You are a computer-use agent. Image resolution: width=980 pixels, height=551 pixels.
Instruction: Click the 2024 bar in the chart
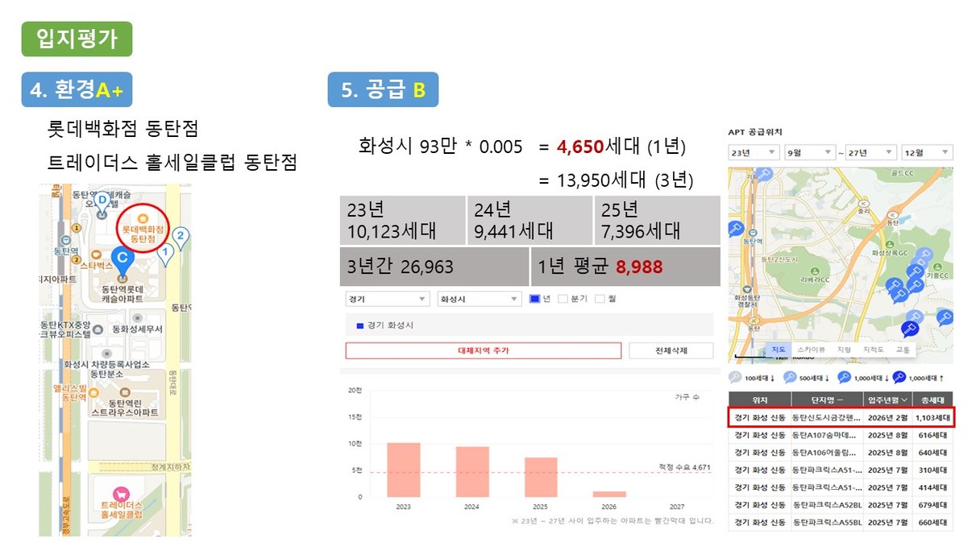click(472, 471)
